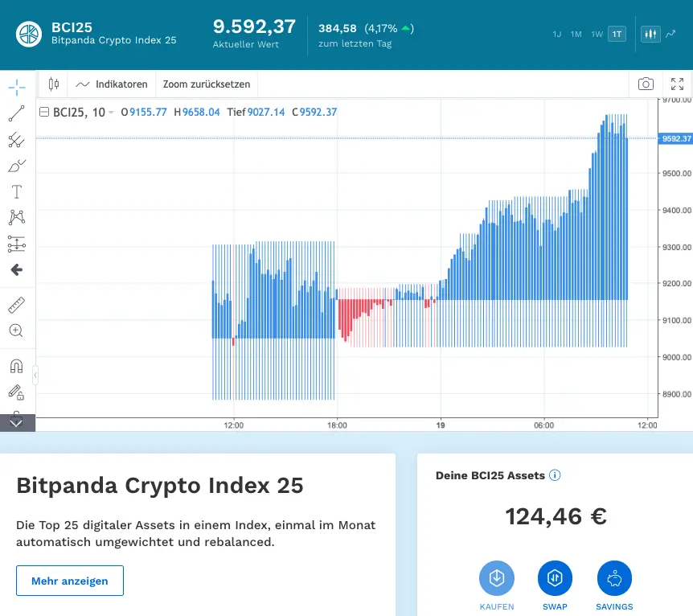Image resolution: width=693 pixels, height=616 pixels.
Task: Click the high value H 9658.04
Action: (x=197, y=113)
